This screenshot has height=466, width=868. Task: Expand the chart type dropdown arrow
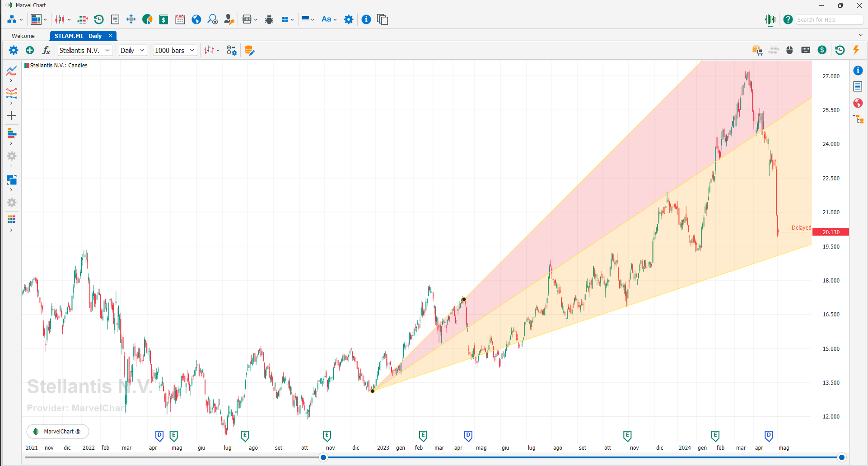pos(218,51)
